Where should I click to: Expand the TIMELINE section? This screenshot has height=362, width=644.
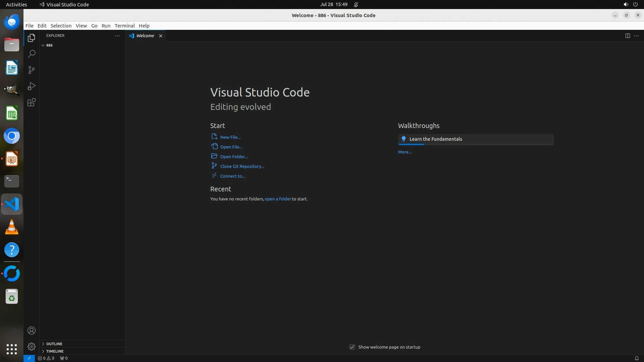[x=55, y=351]
